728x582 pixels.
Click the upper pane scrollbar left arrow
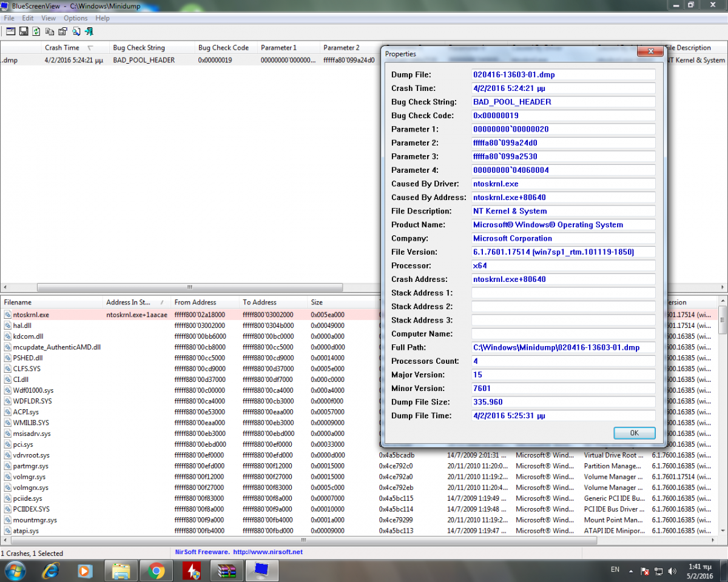5,287
